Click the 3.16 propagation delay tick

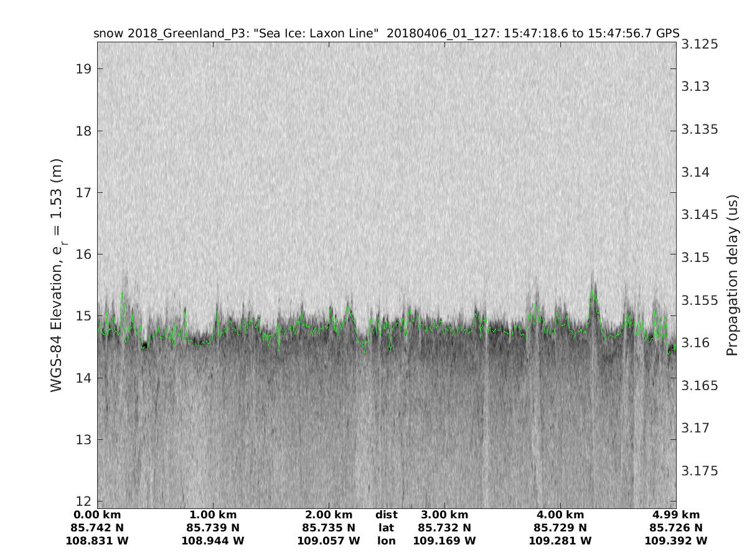697,343
